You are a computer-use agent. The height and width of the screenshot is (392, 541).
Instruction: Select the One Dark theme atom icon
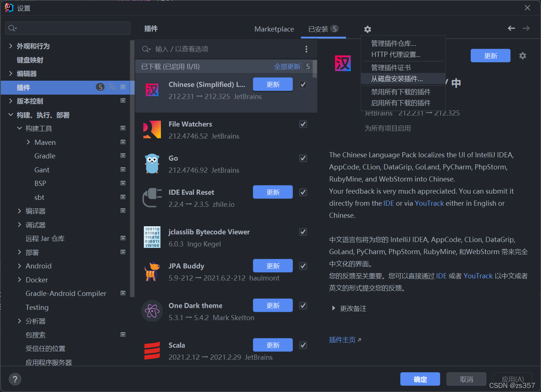click(152, 311)
